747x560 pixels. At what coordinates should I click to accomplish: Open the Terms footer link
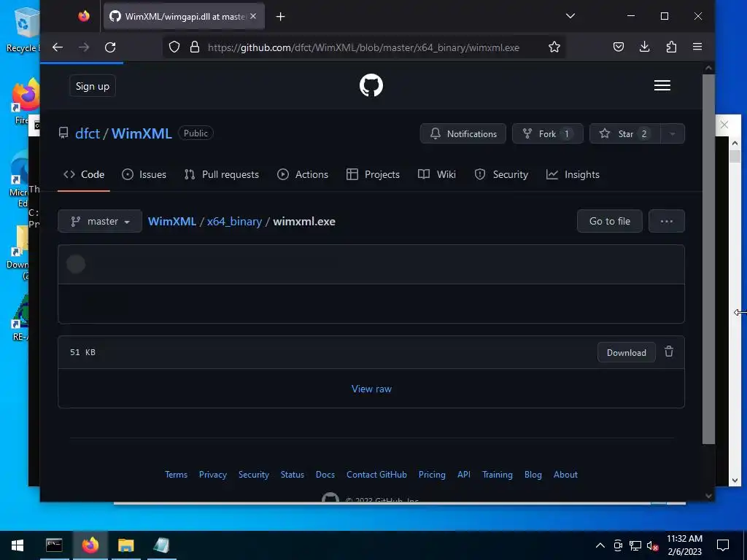[177, 475]
